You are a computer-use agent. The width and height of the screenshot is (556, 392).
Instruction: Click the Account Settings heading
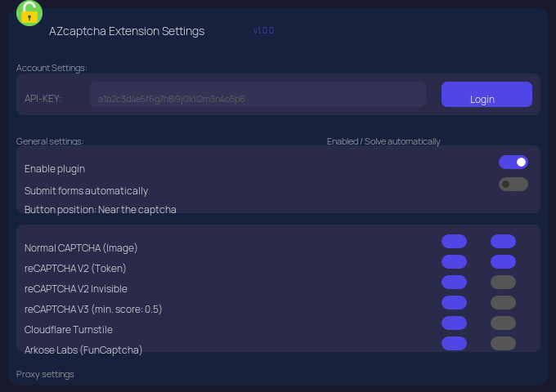point(52,68)
